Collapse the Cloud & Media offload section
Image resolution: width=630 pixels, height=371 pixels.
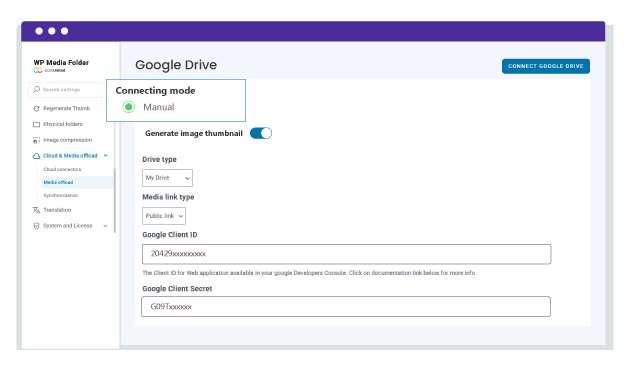click(x=106, y=156)
